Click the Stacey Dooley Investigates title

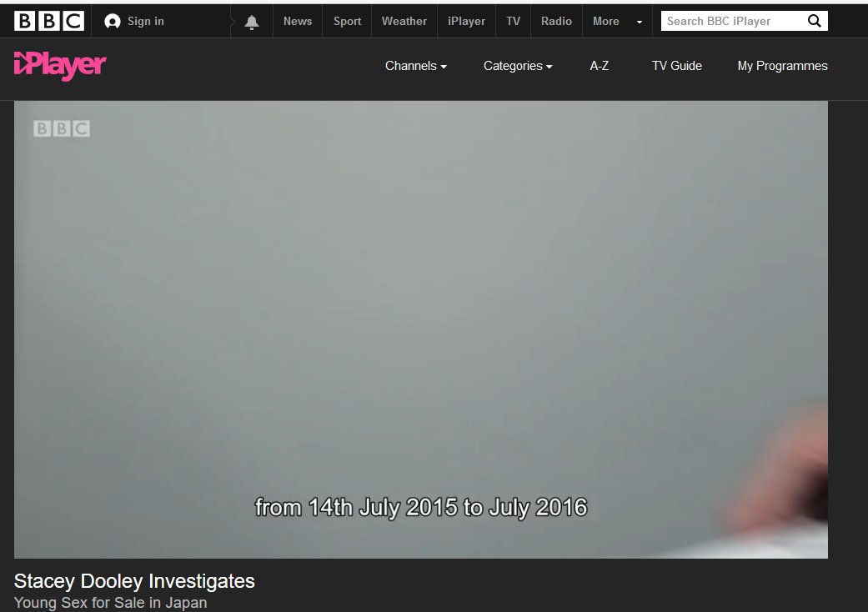point(134,581)
